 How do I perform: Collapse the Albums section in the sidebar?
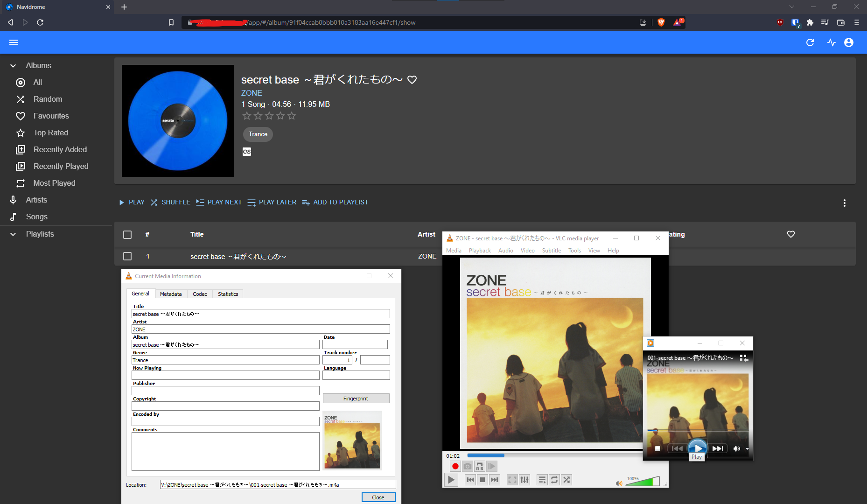click(x=13, y=65)
